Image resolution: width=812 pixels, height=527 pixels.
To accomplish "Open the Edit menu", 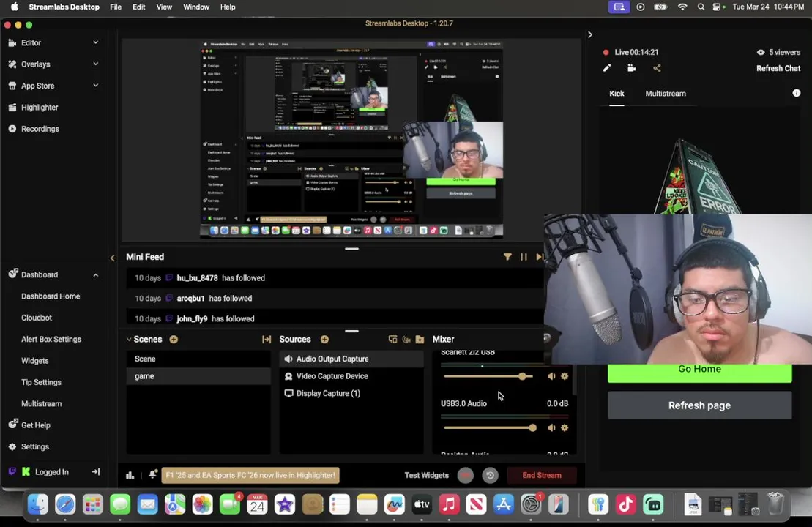I will tap(139, 7).
